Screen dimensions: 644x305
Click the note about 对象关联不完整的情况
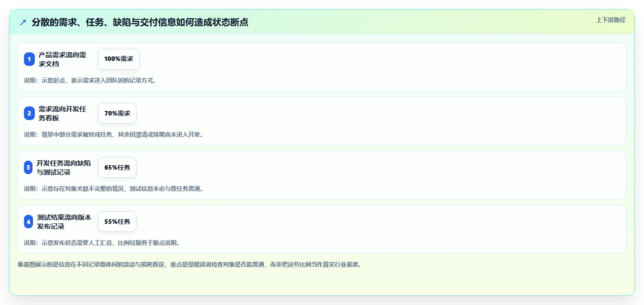114,189
